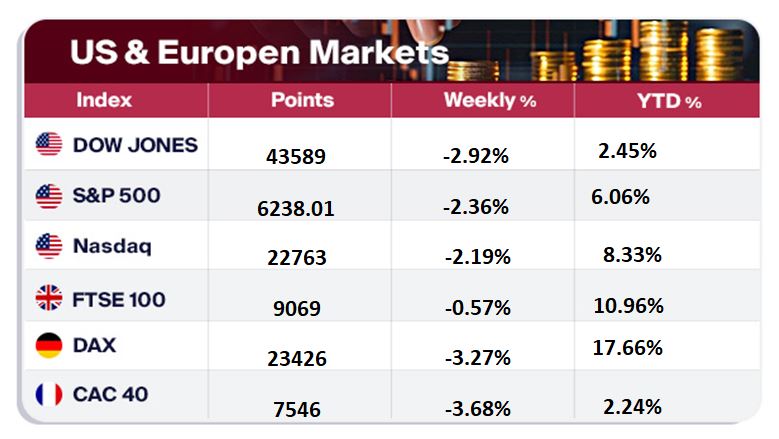
Task: Select the Points column header
Action: coord(302,100)
